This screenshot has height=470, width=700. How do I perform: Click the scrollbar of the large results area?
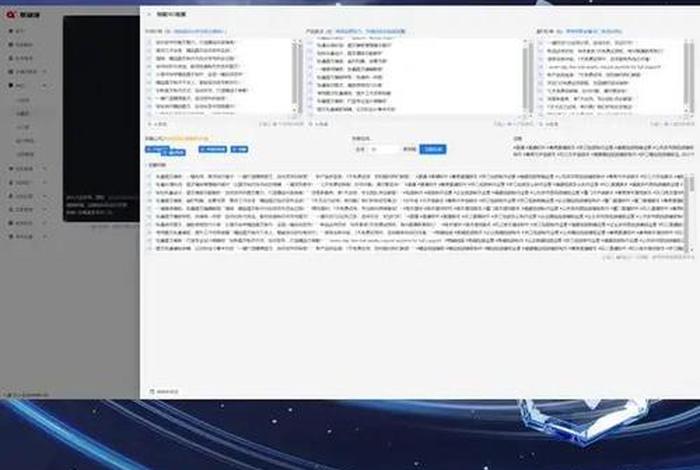pyautogui.click(x=692, y=212)
